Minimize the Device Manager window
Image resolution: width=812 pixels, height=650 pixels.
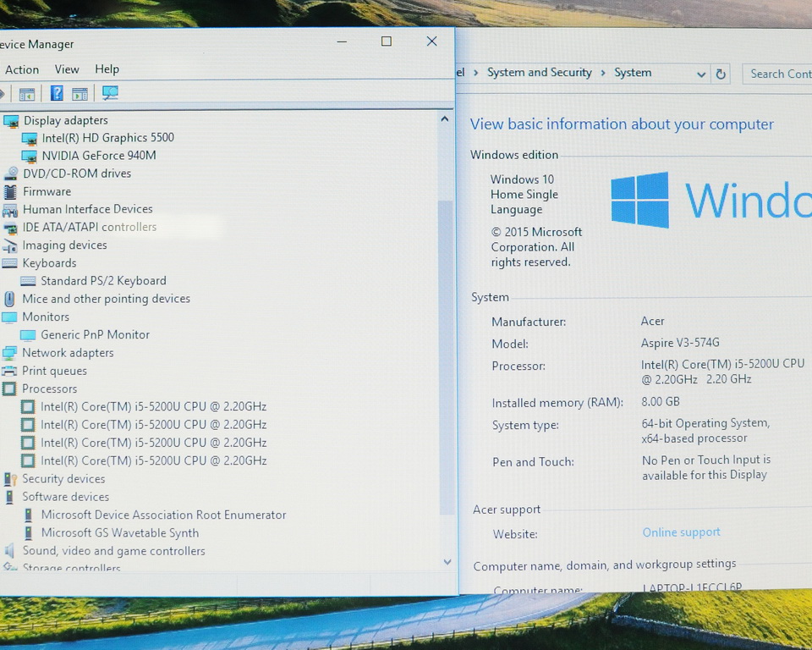click(x=342, y=41)
